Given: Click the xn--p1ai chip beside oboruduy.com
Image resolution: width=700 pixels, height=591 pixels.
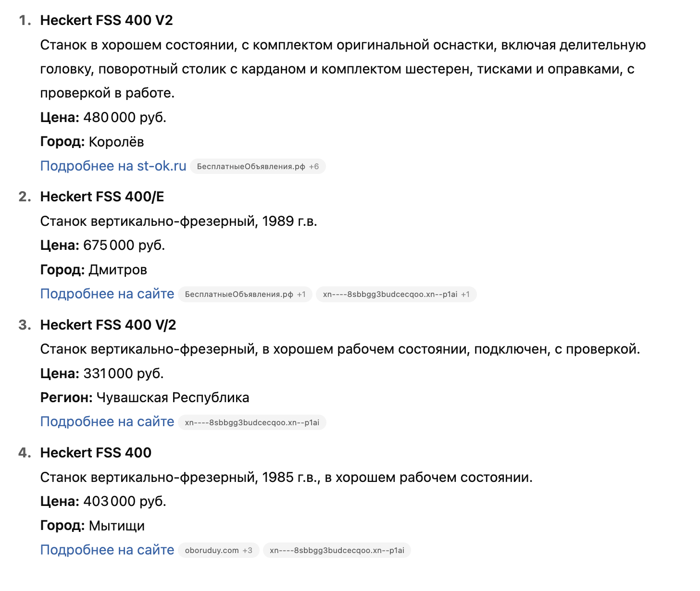Looking at the screenshot, I should (337, 551).
